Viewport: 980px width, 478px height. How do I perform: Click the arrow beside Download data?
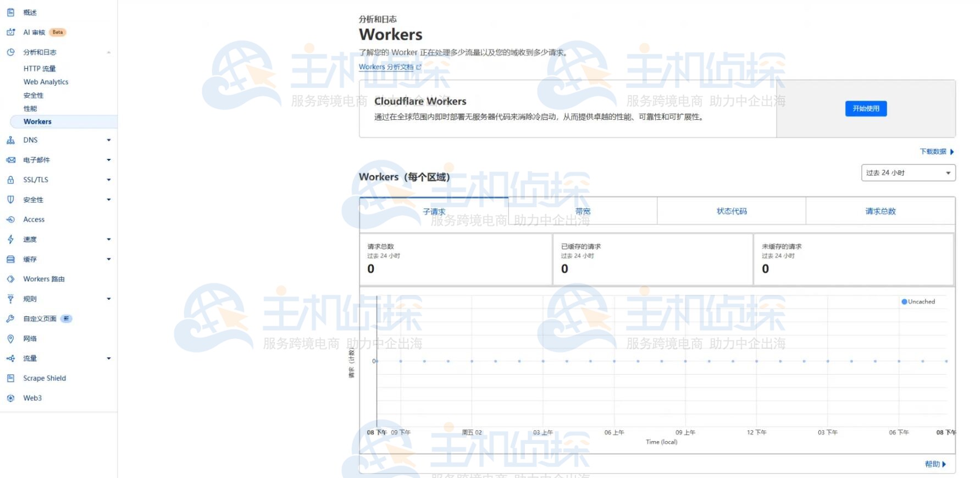[x=952, y=152]
